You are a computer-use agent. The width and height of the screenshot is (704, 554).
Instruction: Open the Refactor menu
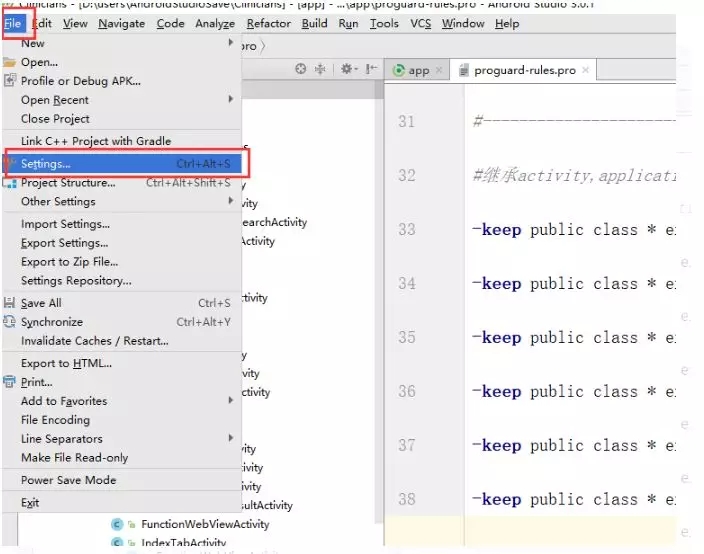(x=268, y=23)
